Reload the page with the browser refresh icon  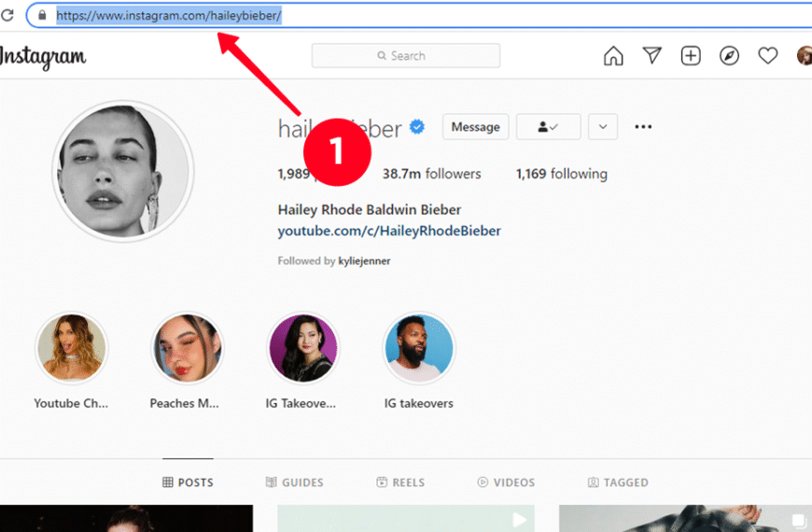[x=7, y=15]
